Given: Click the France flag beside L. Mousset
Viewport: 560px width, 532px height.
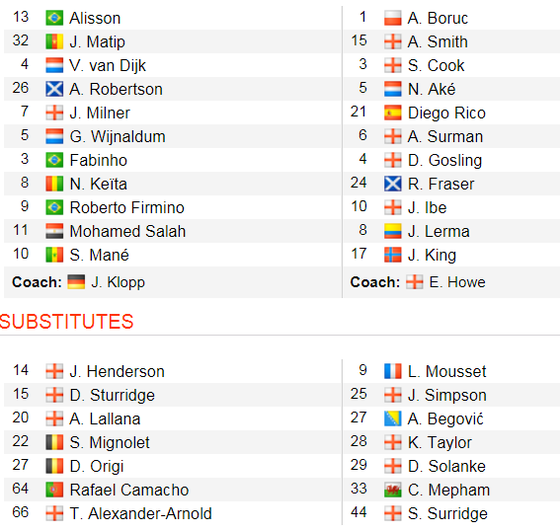Looking at the screenshot, I should pyautogui.click(x=393, y=371).
